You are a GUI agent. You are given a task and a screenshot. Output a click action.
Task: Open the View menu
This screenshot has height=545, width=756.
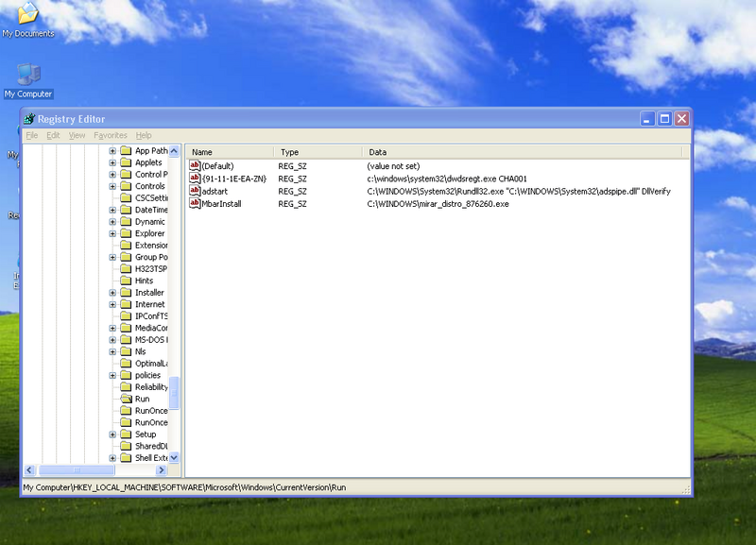[x=77, y=135]
